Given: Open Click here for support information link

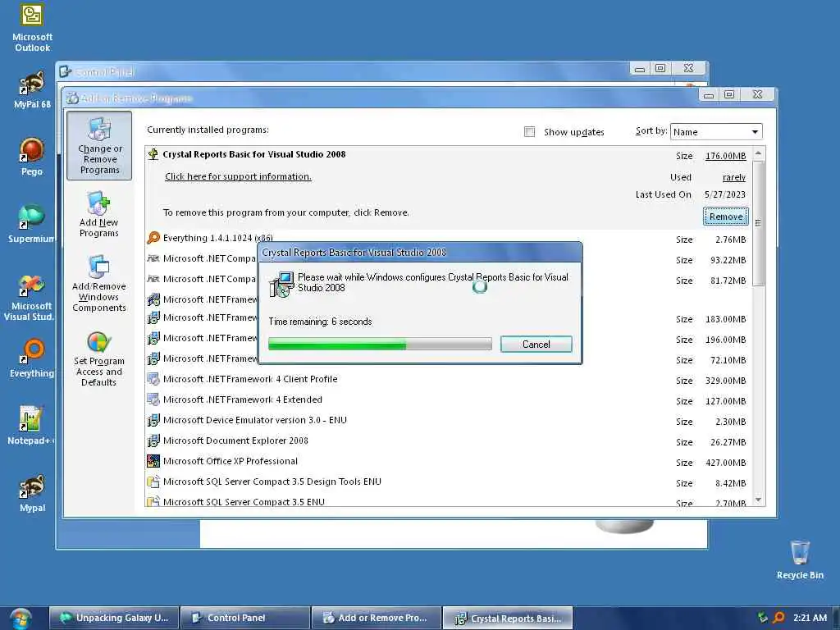Looking at the screenshot, I should (x=238, y=176).
